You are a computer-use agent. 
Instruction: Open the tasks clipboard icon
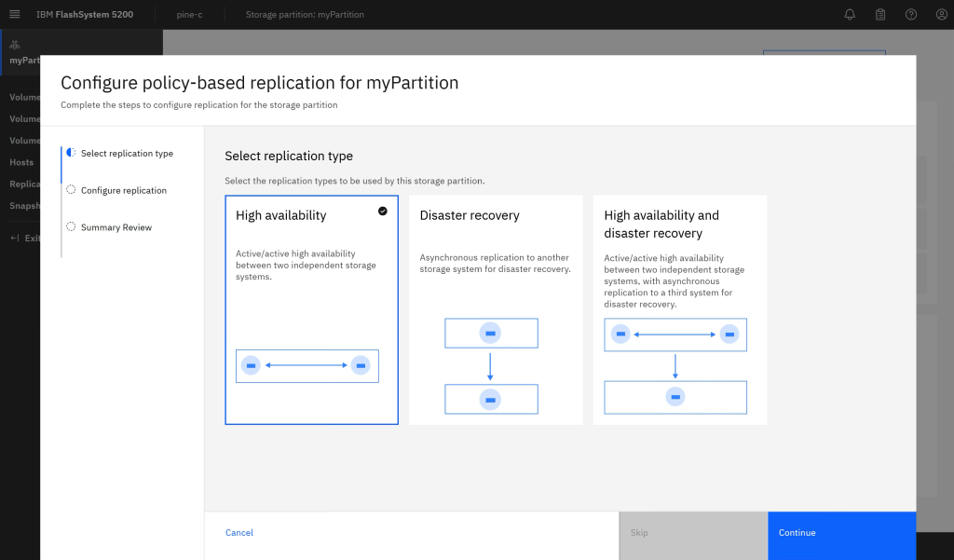[880, 14]
